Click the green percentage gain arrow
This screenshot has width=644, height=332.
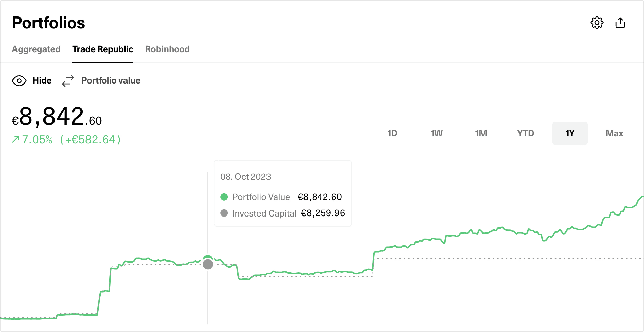[x=15, y=139]
